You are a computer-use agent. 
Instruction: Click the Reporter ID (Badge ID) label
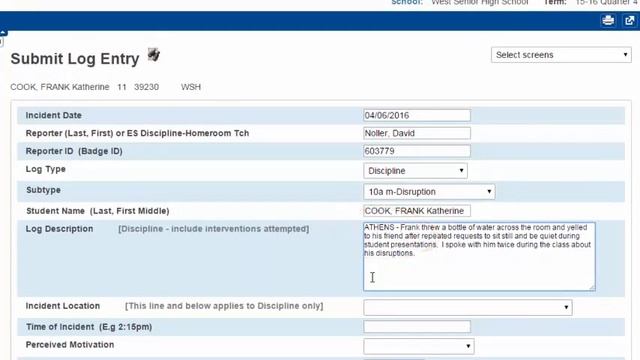coord(74,151)
